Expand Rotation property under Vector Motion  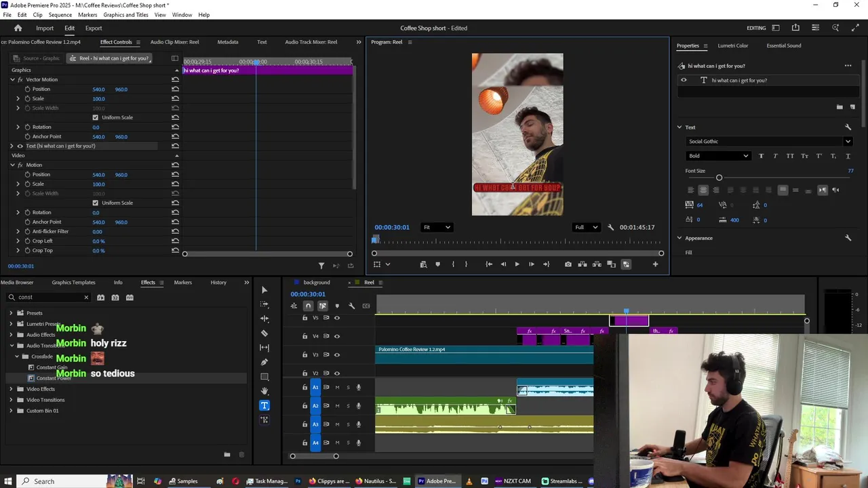click(x=18, y=127)
